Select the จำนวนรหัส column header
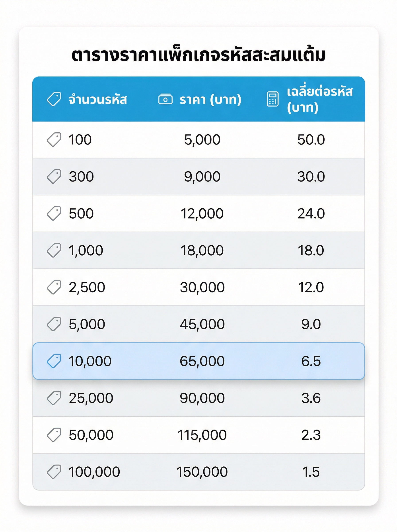Viewport: 397px width, 532px height. coord(97,99)
